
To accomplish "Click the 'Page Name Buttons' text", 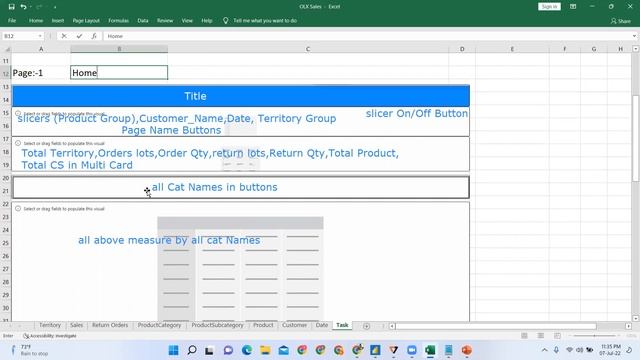I will pos(171,130).
